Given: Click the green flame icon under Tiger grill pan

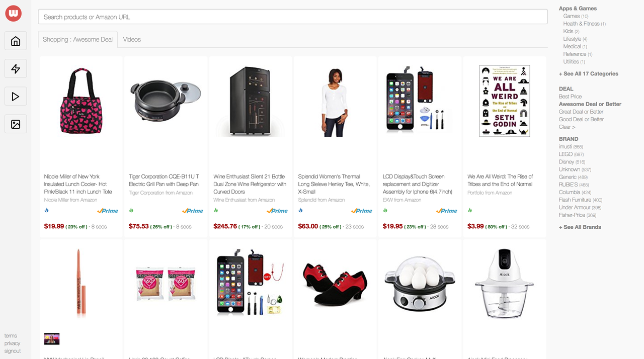Looking at the screenshot, I should (x=131, y=211).
